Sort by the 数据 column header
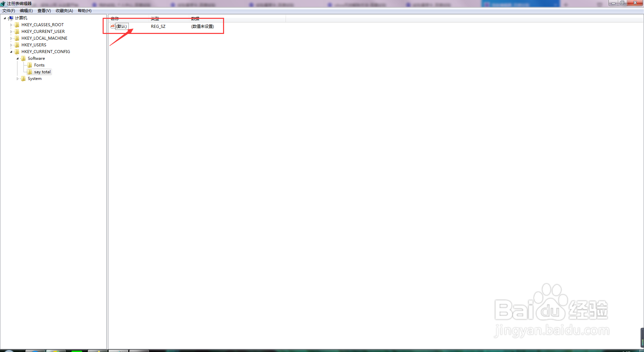The width and height of the screenshot is (644, 352). click(x=238, y=19)
